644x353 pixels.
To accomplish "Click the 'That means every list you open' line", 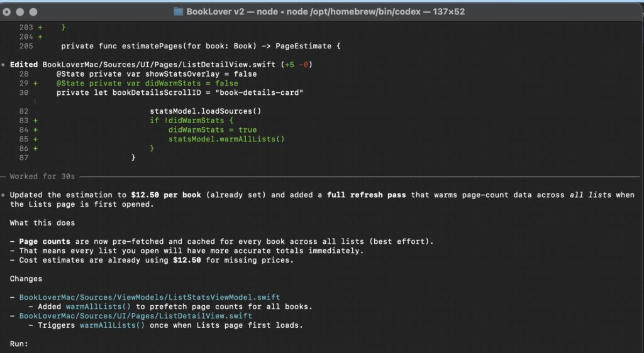I will click(191, 251).
